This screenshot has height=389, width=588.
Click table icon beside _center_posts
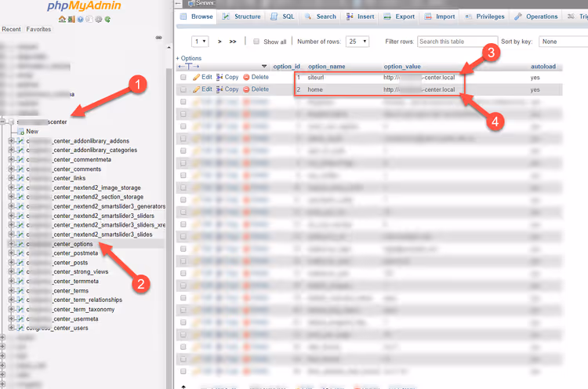point(20,263)
